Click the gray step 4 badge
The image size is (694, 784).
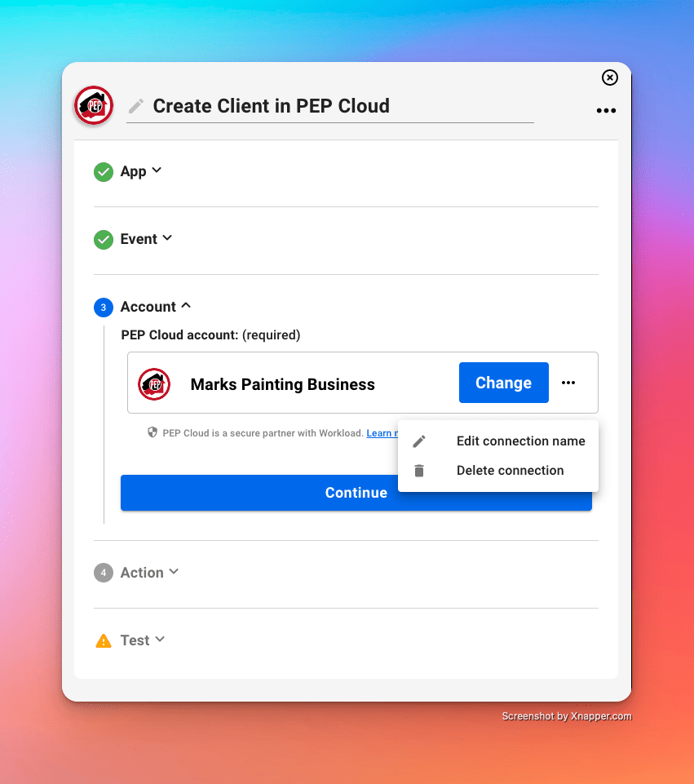104,573
